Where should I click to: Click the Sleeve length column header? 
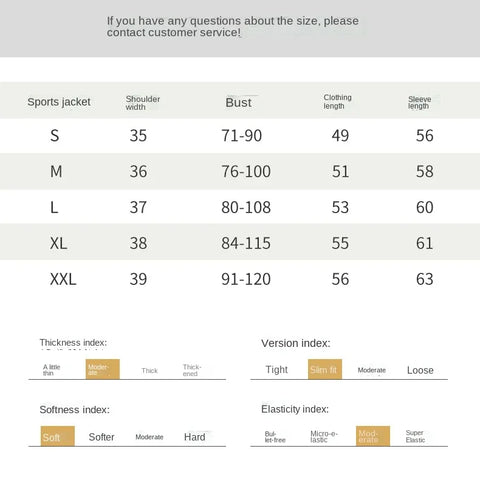pyautogui.click(x=420, y=103)
